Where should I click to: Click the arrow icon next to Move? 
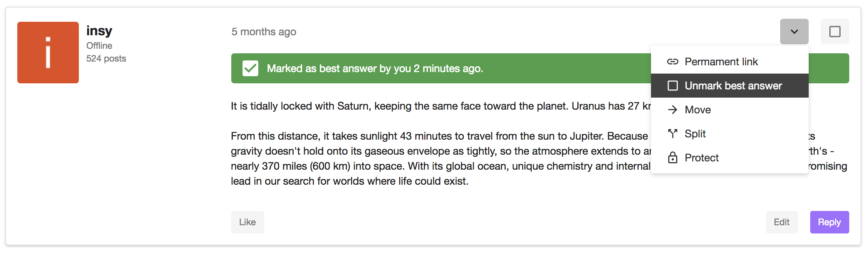tap(672, 110)
